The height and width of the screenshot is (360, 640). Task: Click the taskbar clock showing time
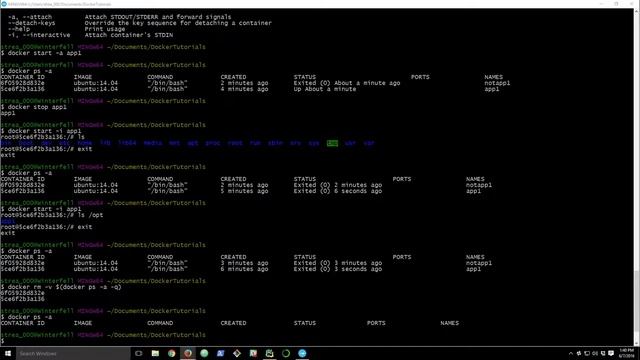627,353
